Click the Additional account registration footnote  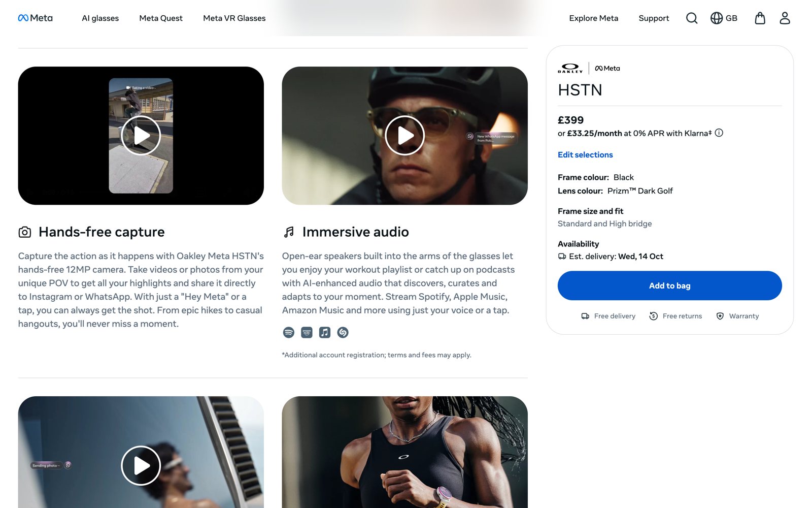(x=377, y=355)
